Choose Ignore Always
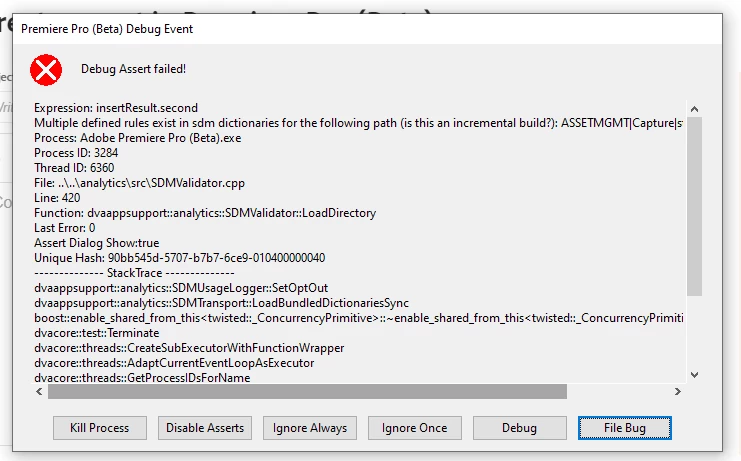This screenshot has width=741, height=461. click(310, 428)
